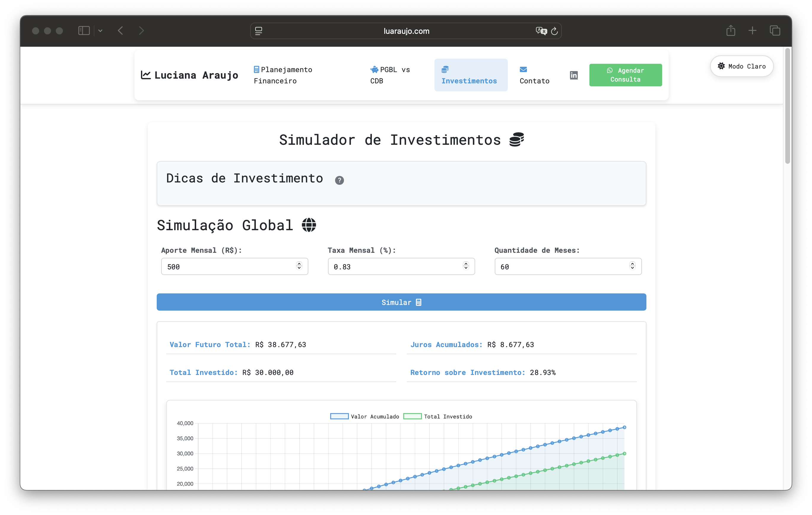Click the Agendar Consulta button
The width and height of the screenshot is (812, 515).
click(625, 75)
